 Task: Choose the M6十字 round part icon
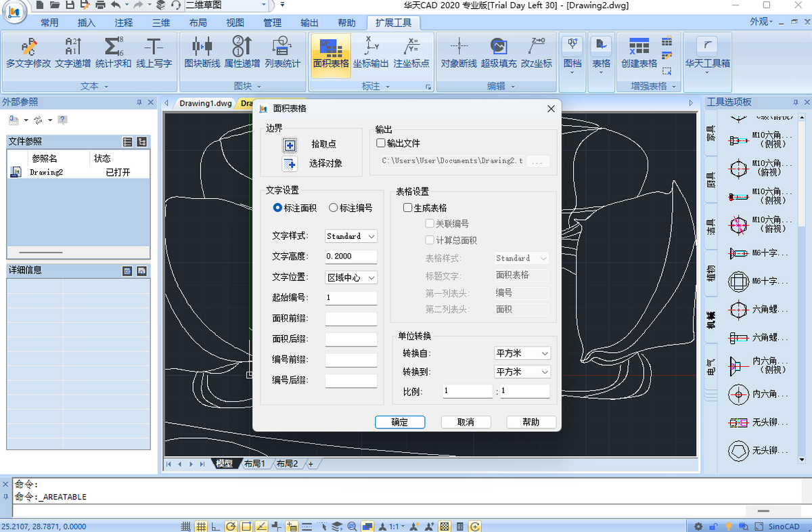pos(738,282)
